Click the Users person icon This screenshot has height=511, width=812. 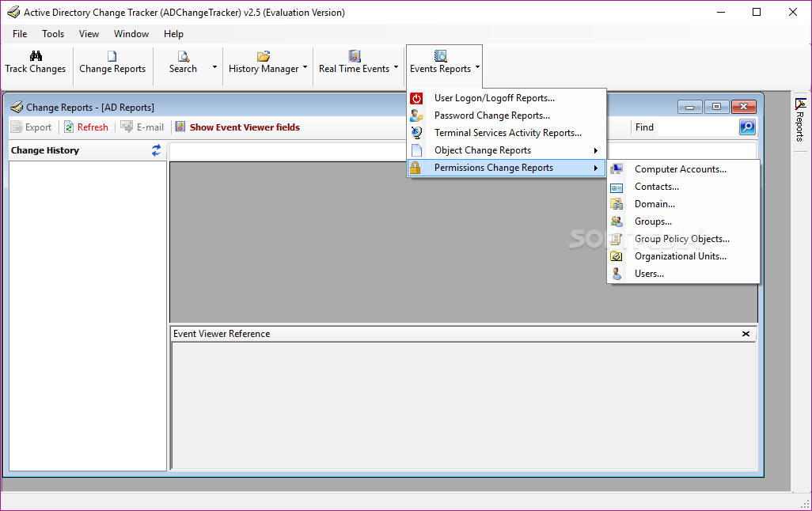[x=617, y=274]
